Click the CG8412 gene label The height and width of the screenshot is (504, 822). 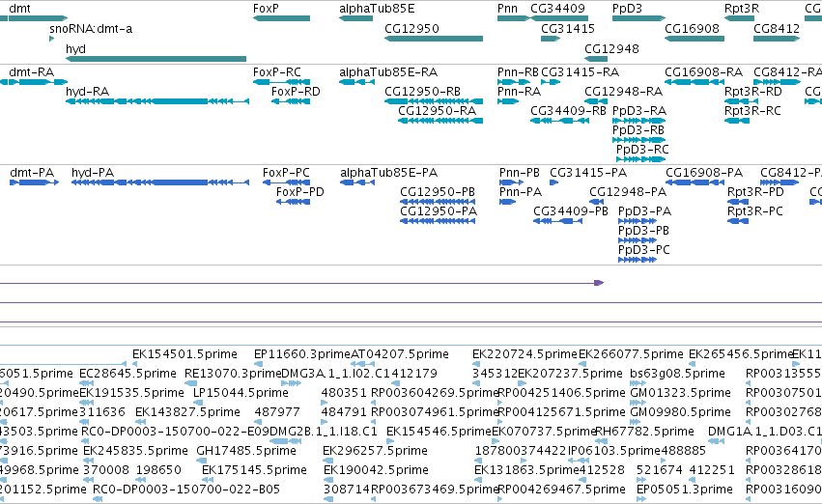[x=777, y=28]
